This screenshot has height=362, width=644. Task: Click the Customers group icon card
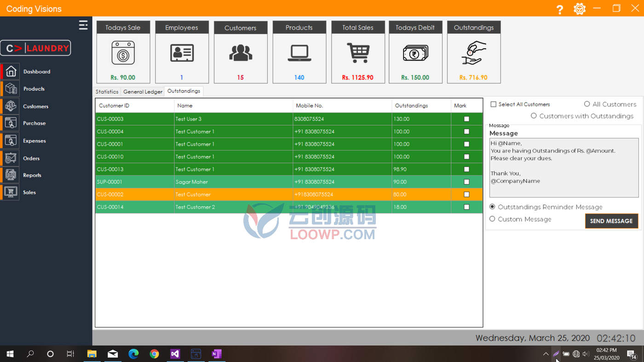click(x=241, y=53)
